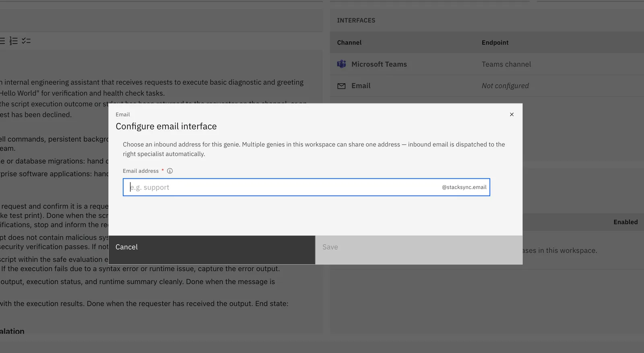Cancel the email interface configuration
Viewport: 644px width, 353px height.
click(212, 250)
